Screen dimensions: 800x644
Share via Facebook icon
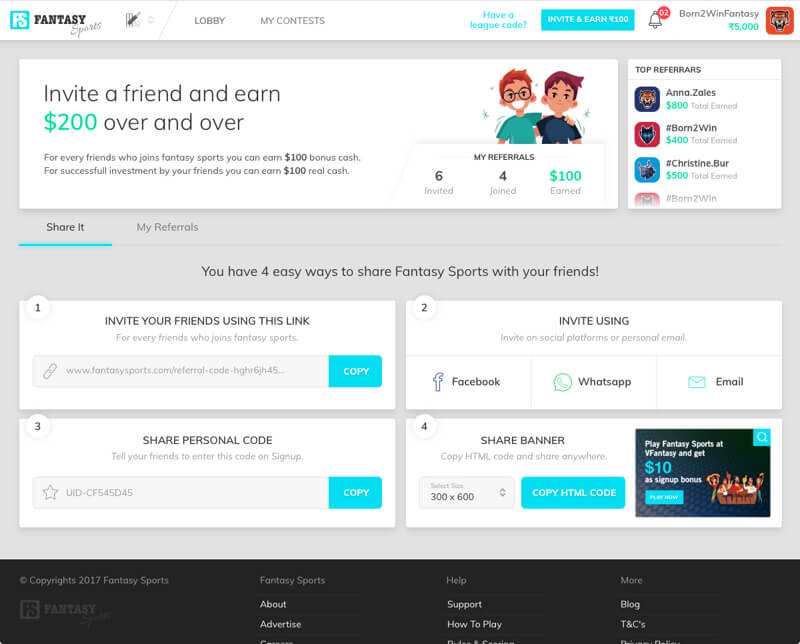[438, 382]
